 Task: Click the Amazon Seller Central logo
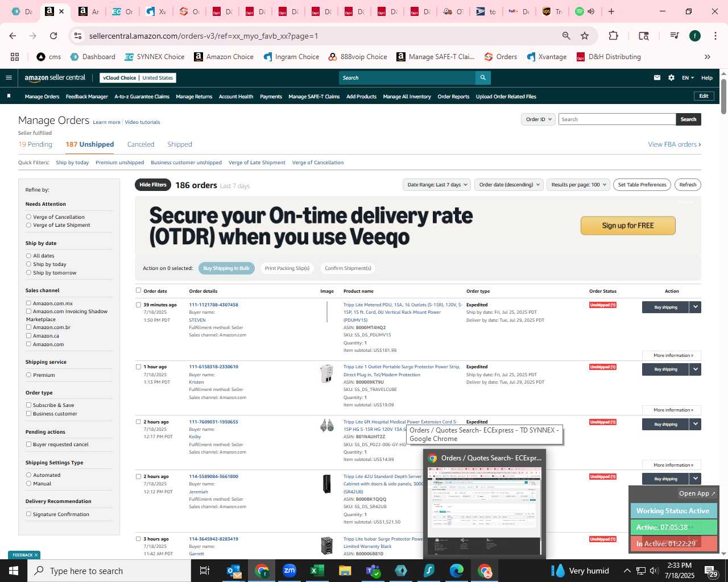[x=55, y=78]
